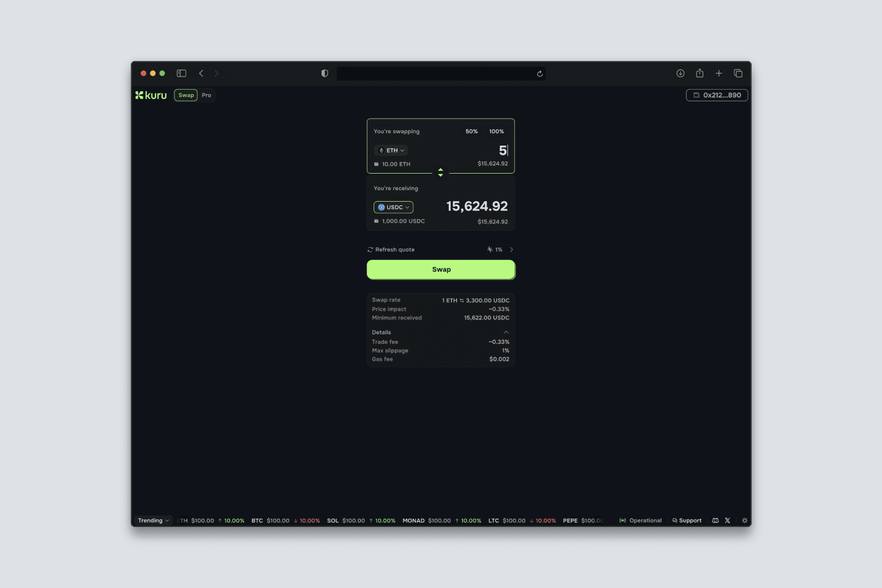Expand the Trending dropdown in the ticker bar
882x588 pixels.
coord(153,520)
